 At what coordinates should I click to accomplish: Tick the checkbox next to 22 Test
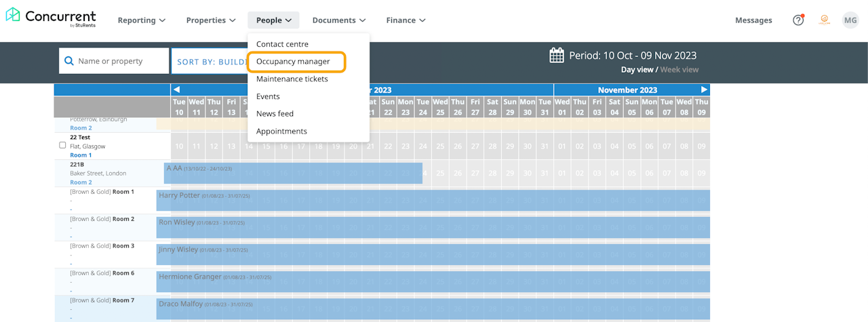[x=62, y=145]
